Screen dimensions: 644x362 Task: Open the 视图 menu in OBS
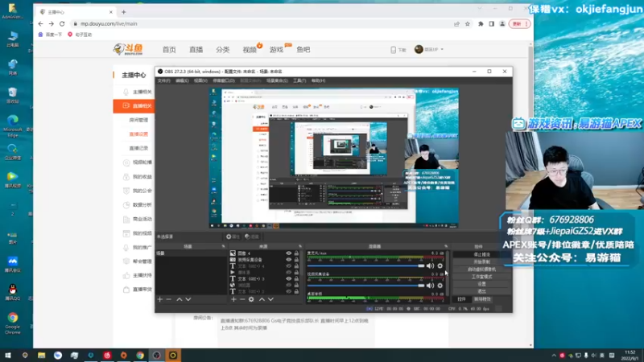[x=200, y=81]
